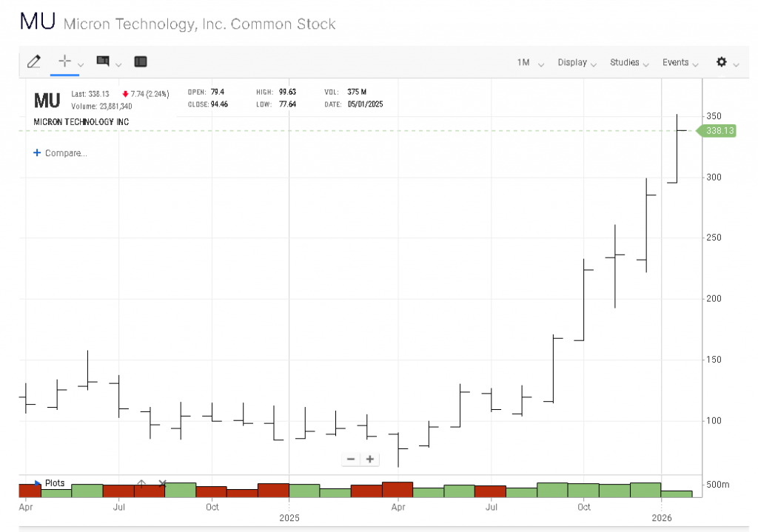Screen dimensions: 758x532
Task: Close the volume panel
Action: pos(163,483)
